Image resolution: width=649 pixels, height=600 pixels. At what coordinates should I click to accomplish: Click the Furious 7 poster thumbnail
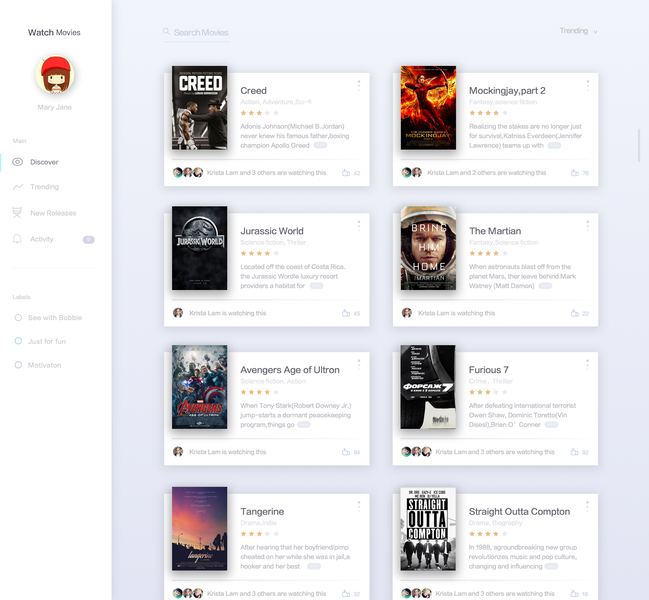coord(428,387)
